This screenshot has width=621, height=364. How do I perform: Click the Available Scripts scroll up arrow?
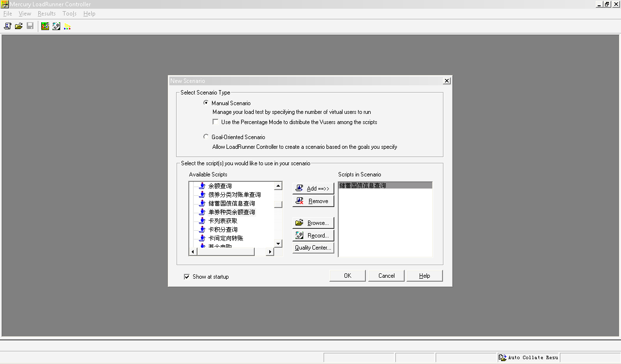[278, 186]
